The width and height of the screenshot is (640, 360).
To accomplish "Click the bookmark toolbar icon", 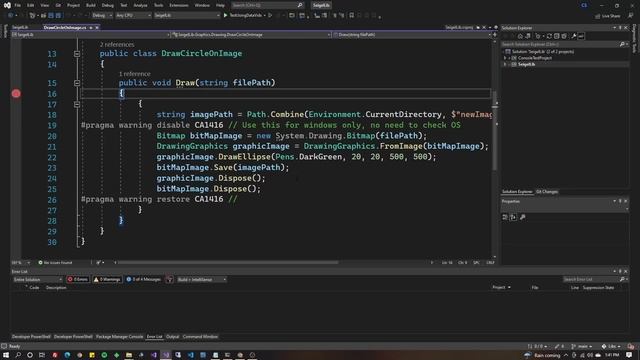I will 351,16.
